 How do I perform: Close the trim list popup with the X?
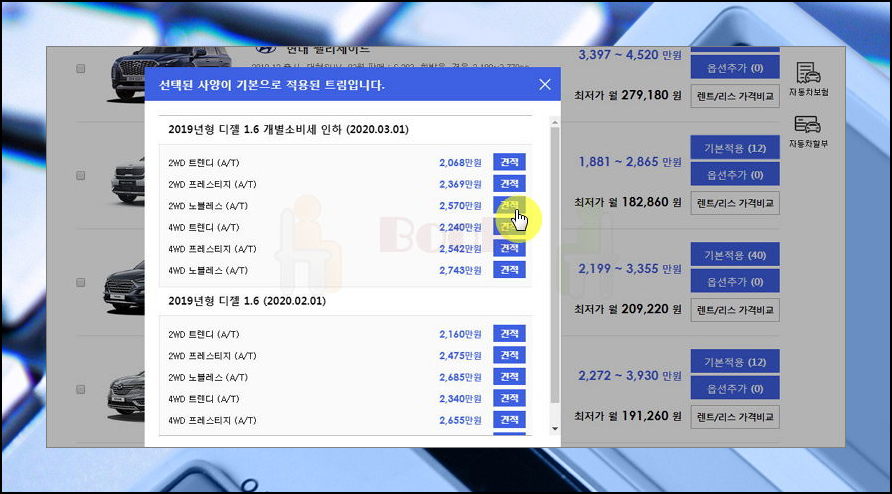click(544, 84)
